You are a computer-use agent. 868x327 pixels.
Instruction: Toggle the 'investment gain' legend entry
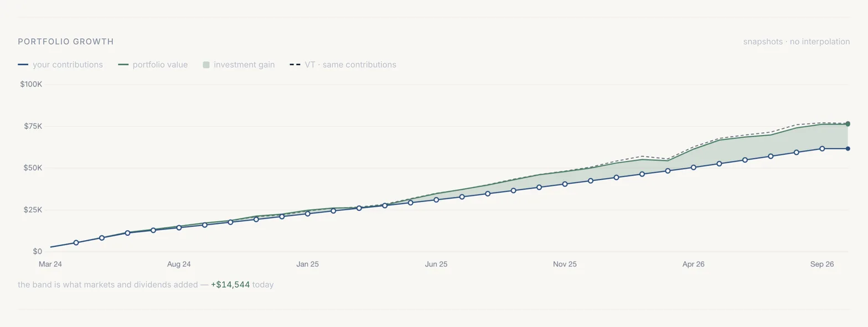239,65
